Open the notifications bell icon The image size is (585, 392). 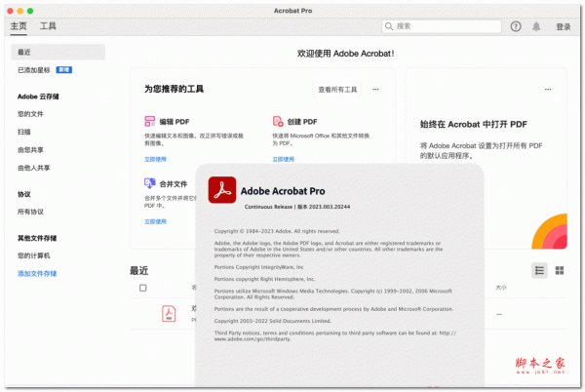536,26
